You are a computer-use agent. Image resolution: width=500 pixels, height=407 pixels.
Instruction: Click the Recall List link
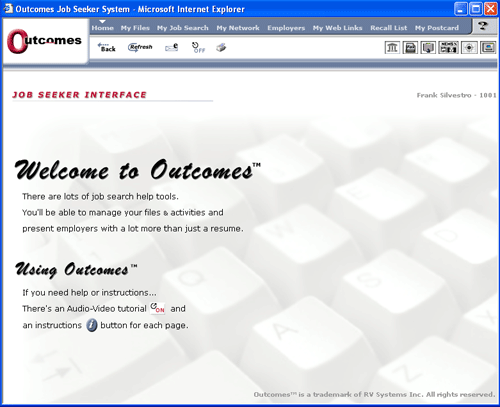(x=389, y=28)
